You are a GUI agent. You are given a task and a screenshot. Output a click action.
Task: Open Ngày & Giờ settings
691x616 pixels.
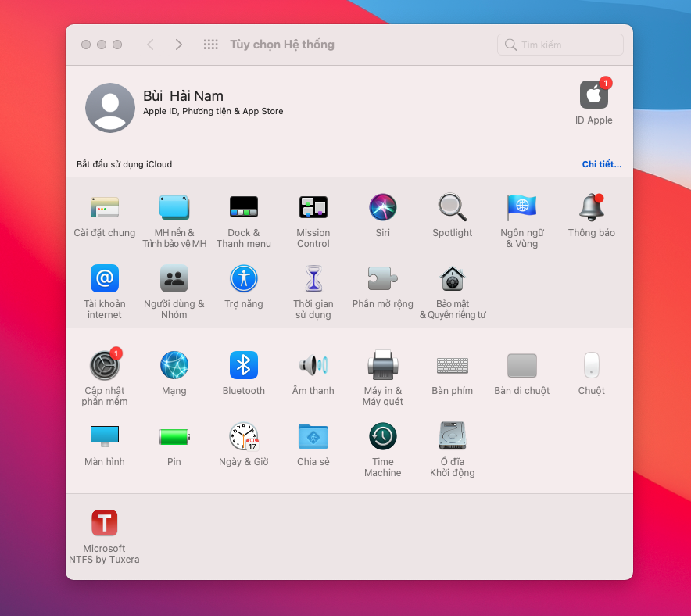244,436
